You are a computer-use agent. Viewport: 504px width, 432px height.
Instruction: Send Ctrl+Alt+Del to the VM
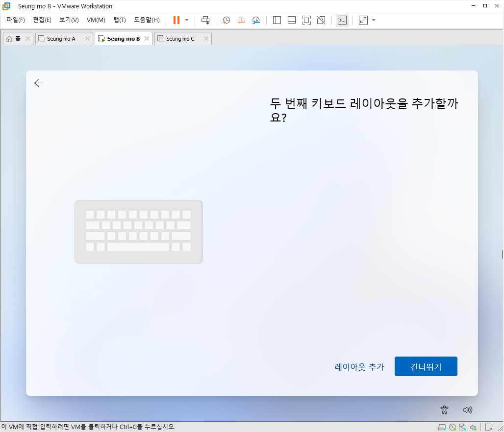tap(205, 20)
